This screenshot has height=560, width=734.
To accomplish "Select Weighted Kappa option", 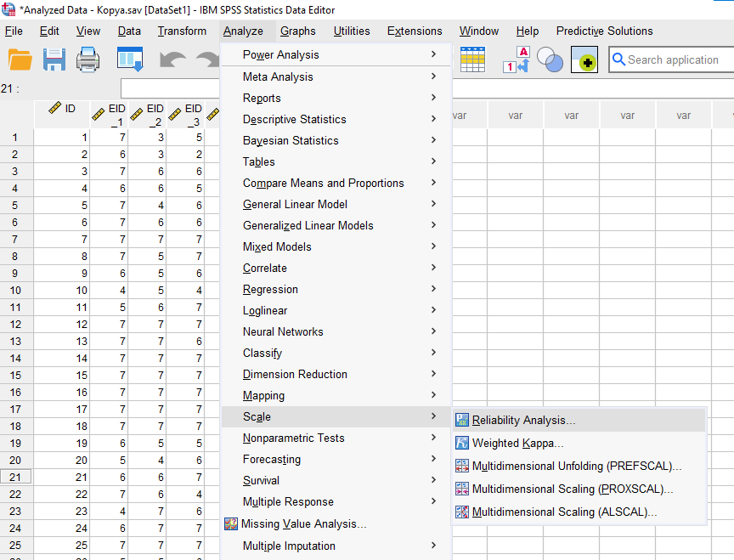I will (517, 444).
